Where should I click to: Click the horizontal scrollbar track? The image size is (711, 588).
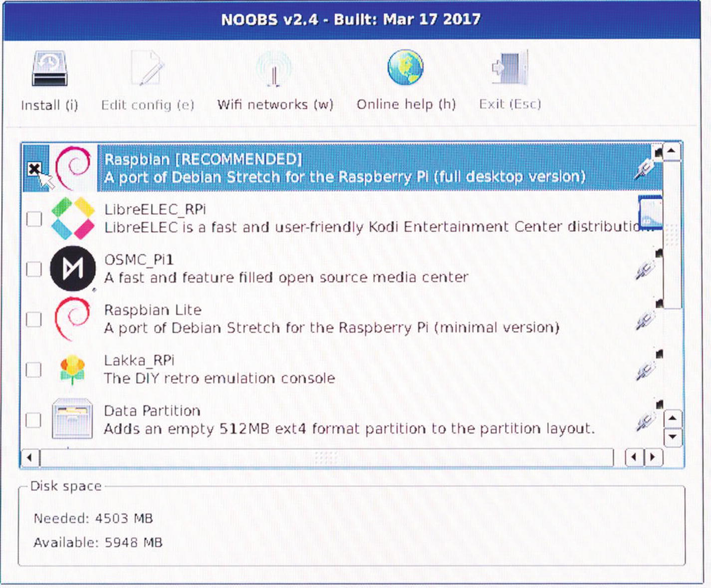pos(327,457)
